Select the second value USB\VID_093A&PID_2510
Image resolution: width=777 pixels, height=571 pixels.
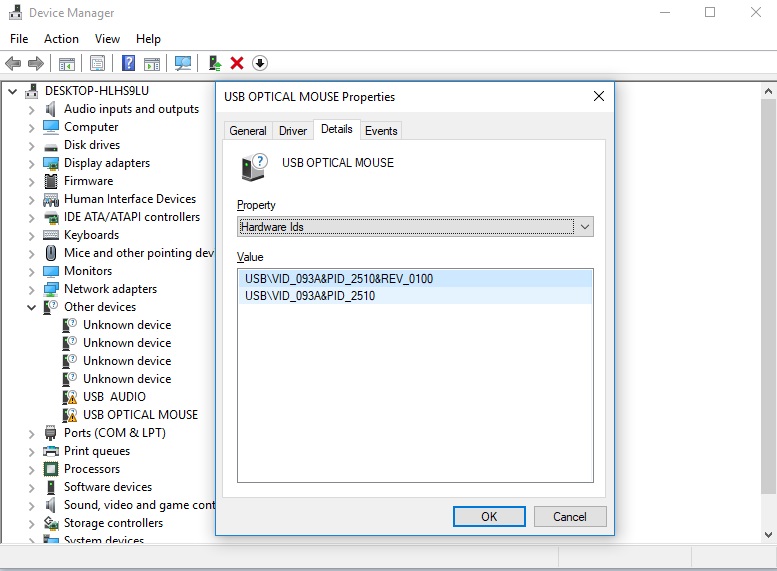click(415, 296)
